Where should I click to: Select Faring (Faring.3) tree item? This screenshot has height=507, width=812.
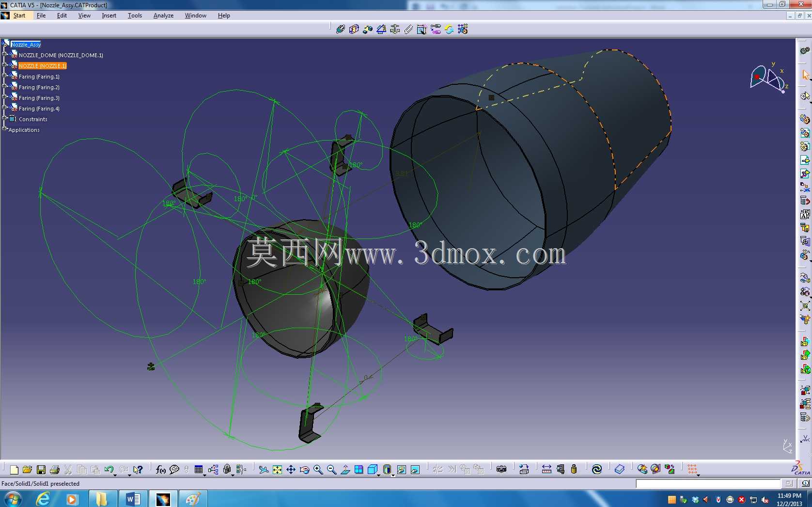[x=39, y=98]
